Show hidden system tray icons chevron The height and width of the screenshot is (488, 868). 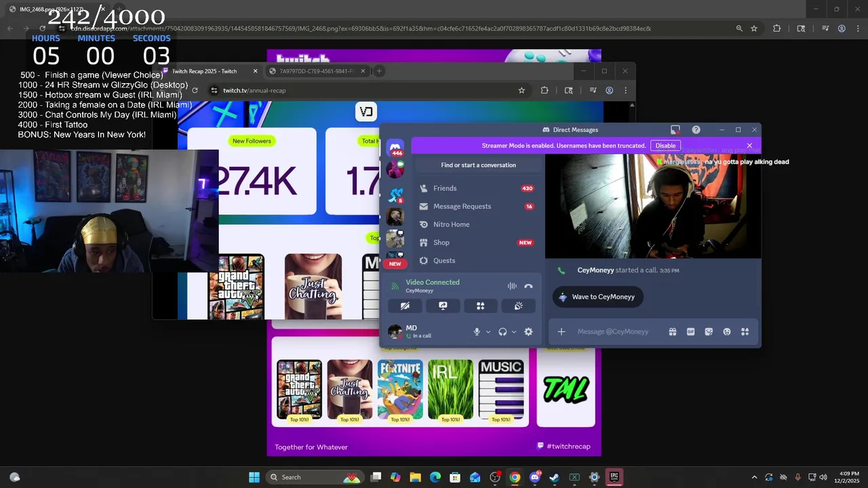pyautogui.click(x=754, y=477)
